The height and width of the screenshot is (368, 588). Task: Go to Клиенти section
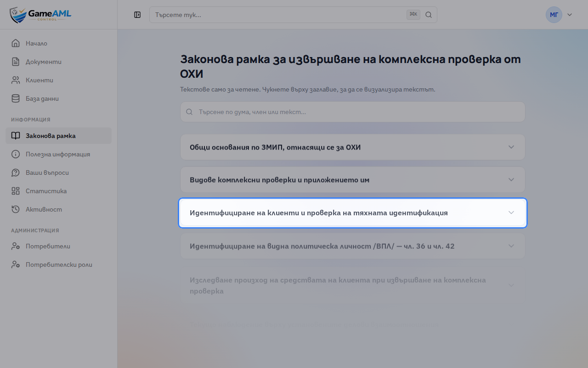pyautogui.click(x=58, y=80)
